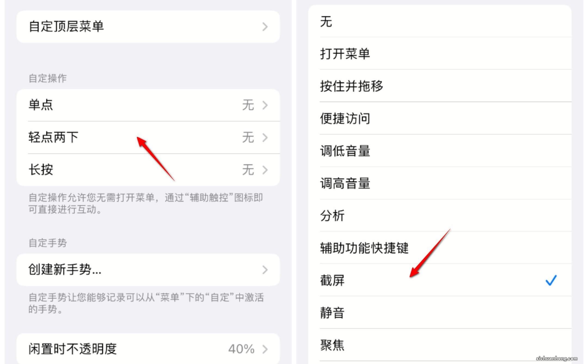Tap the chevron beside 轻点两下

tap(265, 137)
